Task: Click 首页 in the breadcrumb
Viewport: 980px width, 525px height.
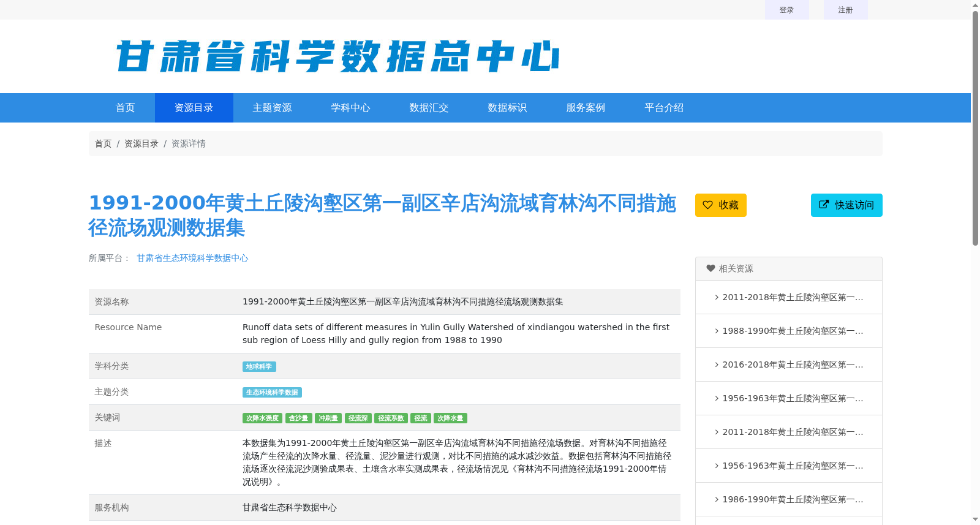Action: (104, 143)
